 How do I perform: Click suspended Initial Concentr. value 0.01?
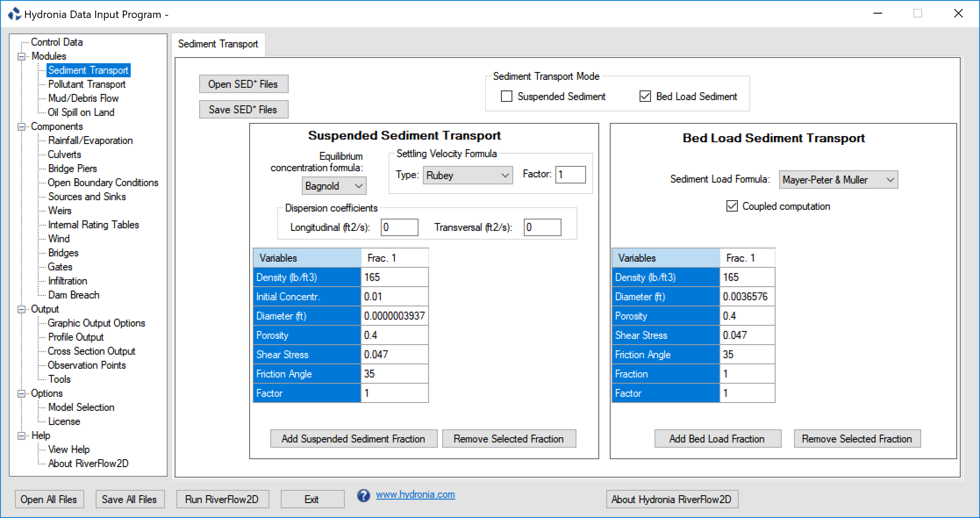coord(394,297)
